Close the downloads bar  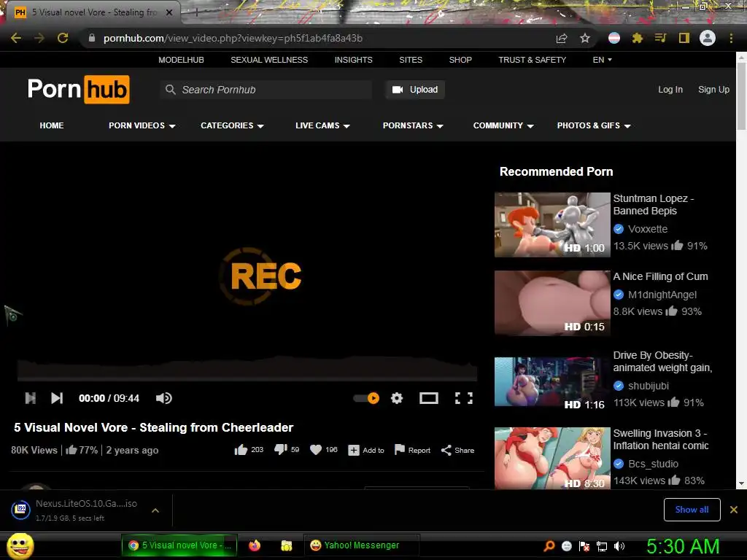click(734, 510)
